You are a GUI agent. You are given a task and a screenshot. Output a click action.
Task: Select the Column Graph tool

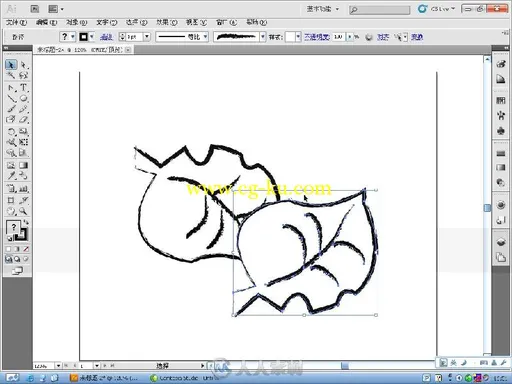click(x=23, y=189)
